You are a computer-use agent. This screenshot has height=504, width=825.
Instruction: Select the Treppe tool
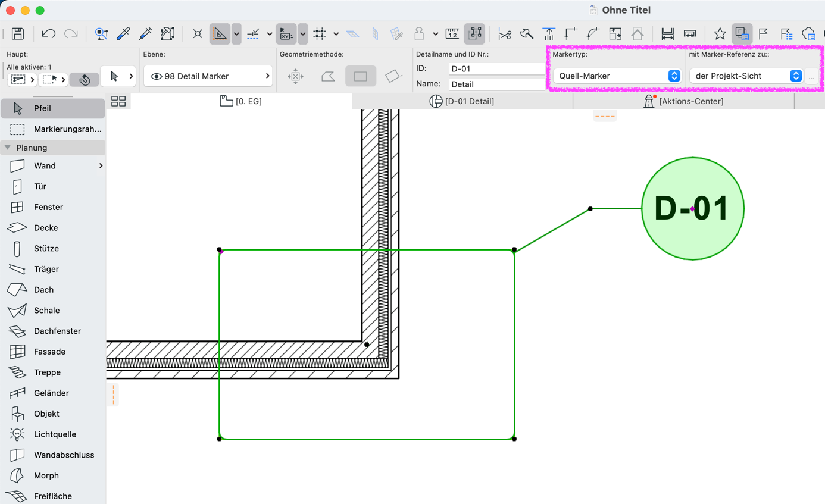pyautogui.click(x=53, y=372)
